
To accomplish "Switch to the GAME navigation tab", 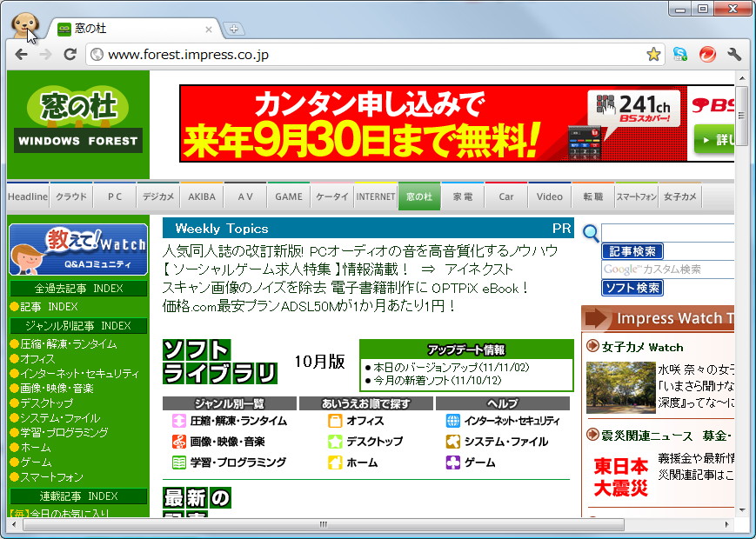I will 288,196.
